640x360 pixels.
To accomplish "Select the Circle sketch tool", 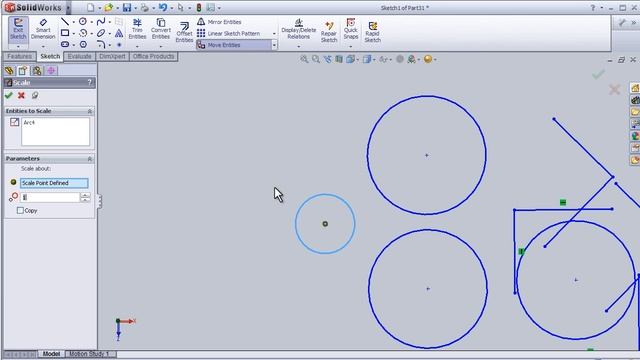I will pyautogui.click(x=83, y=21).
